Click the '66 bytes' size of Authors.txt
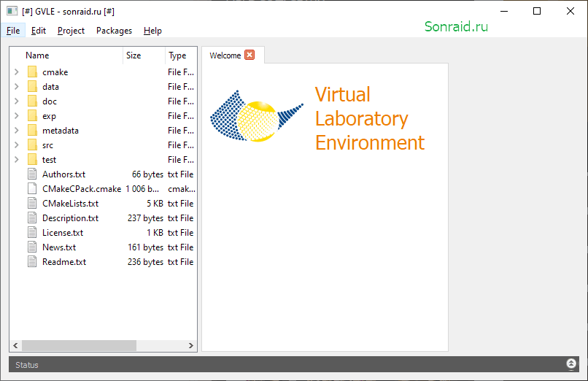Screen dimensions: 588x381 pyautogui.click(x=147, y=174)
